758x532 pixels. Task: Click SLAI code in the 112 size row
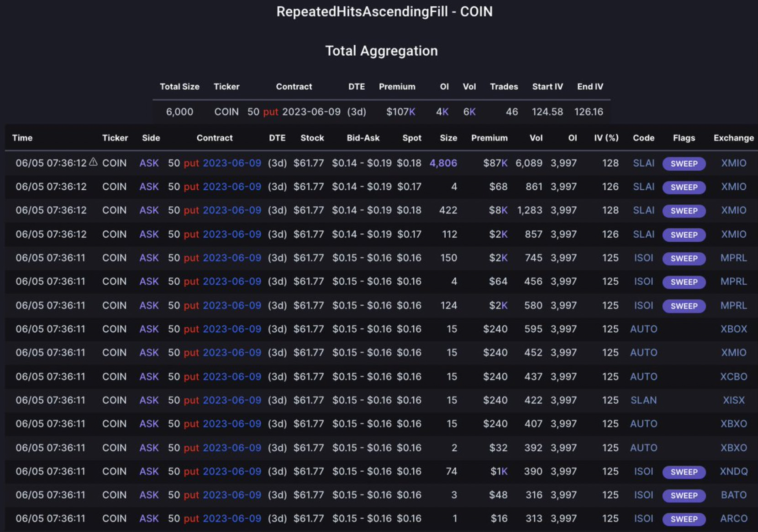(643, 234)
